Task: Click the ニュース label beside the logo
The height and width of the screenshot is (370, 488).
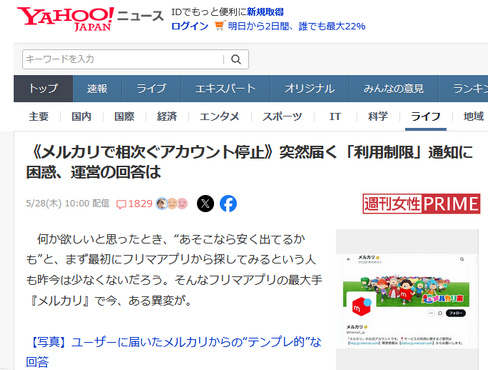Action: point(140,16)
